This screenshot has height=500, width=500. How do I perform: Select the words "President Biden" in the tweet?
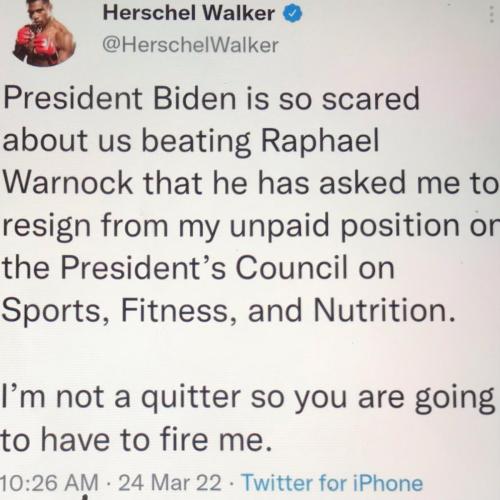119,99
